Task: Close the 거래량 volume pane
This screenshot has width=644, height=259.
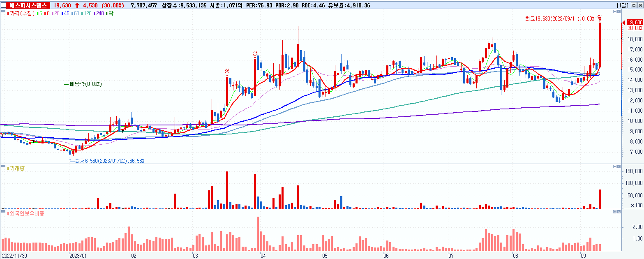Action: [619, 166]
